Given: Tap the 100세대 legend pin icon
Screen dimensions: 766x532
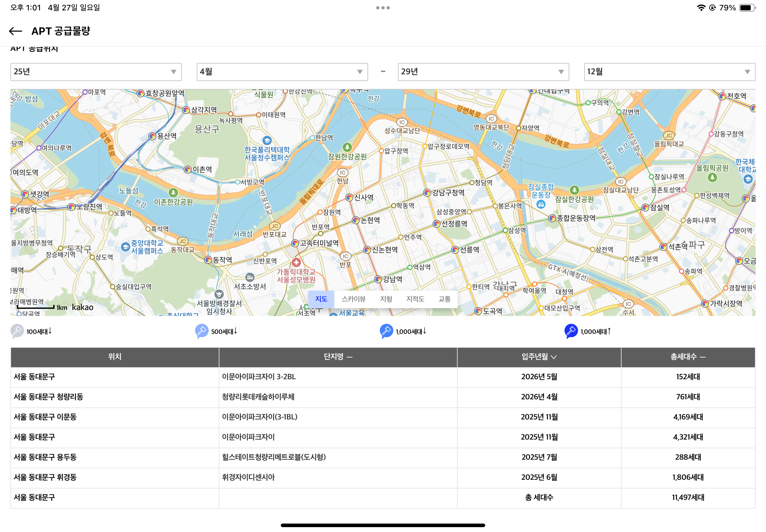Looking at the screenshot, I should 17,331.
